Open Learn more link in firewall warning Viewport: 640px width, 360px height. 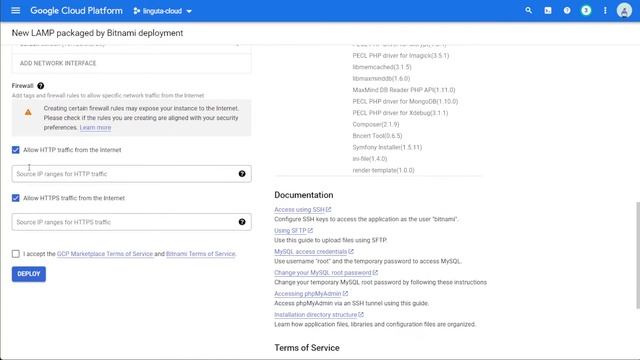[95, 127]
